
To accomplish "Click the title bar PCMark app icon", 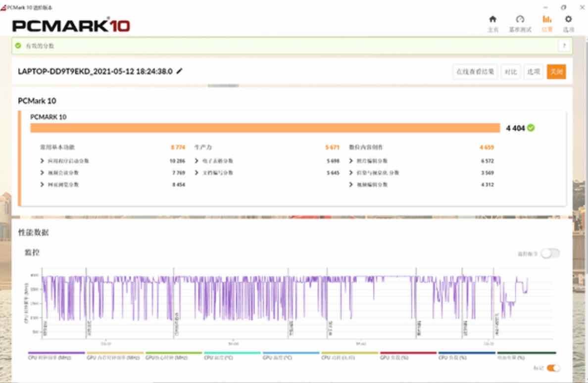I will [x=3, y=7].
